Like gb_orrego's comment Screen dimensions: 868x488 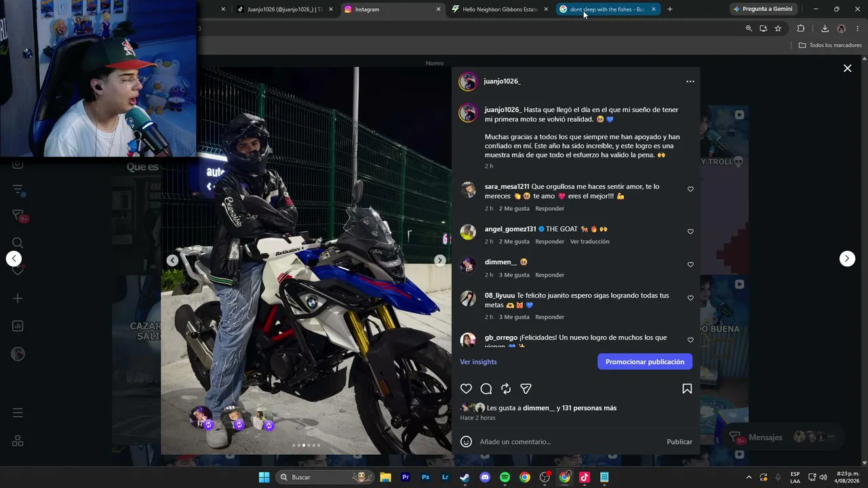click(690, 340)
